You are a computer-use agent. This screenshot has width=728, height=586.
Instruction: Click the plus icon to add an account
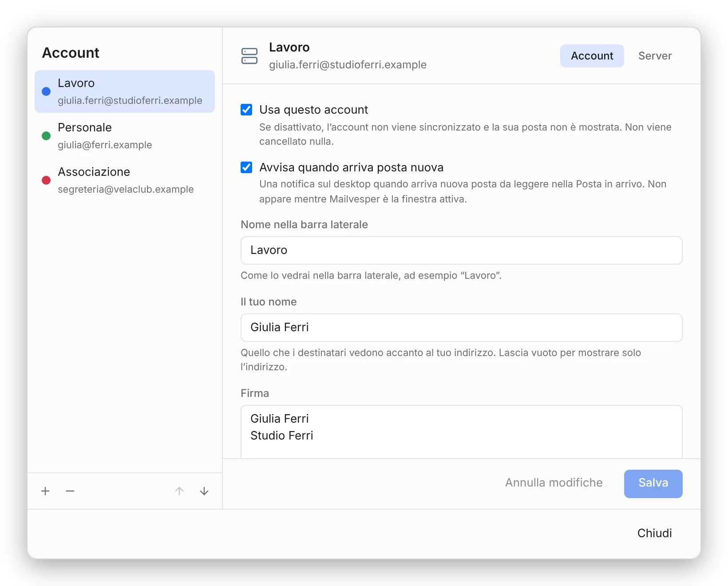[x=45, y=491]
